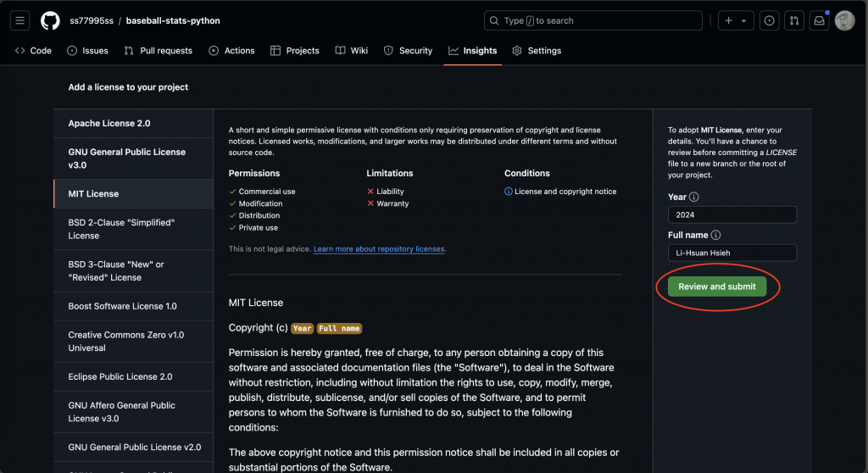The width and height of the screenshot is (868, 473).
Task: Go to GitHub home via Octocat logo
Action: [50, 21]
